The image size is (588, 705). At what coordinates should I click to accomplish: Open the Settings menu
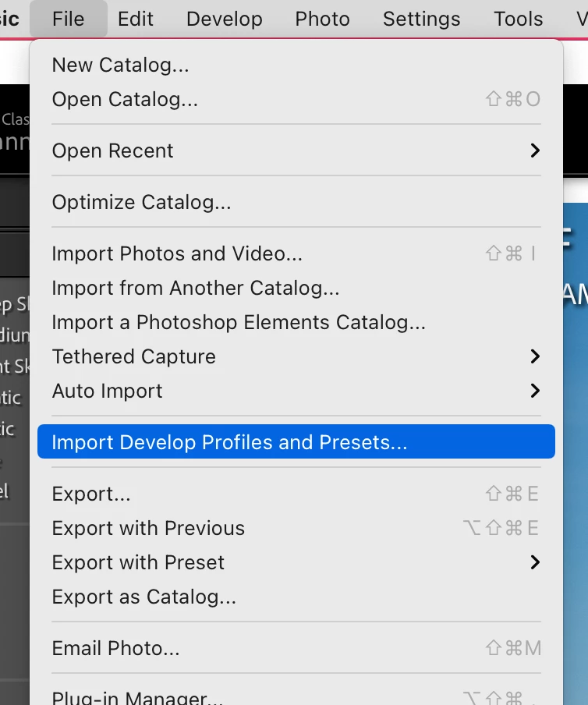click(421, 19)
